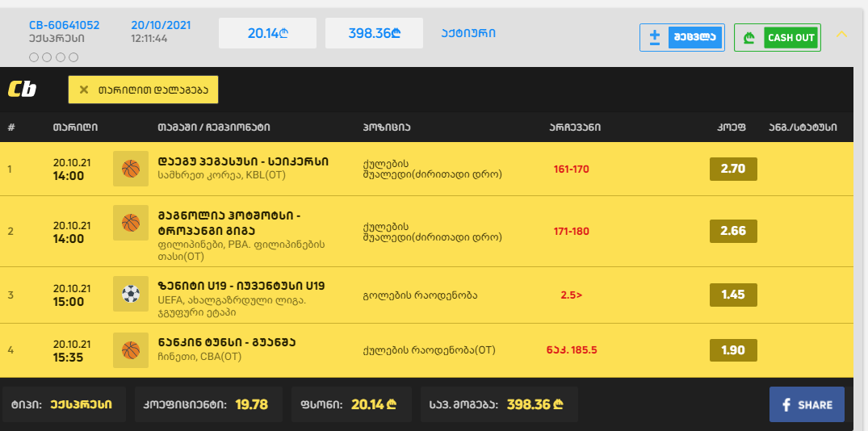Click the ქულების რაოდენობა(OT) position text
Screen dimensions: 868x431
pyautogui.click(x=429, y=350)
